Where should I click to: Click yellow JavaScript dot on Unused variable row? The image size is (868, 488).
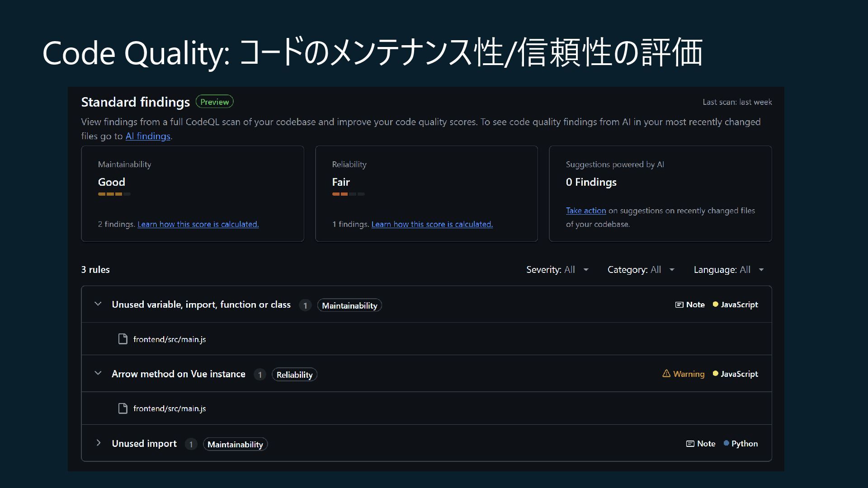tap(715, 305)
